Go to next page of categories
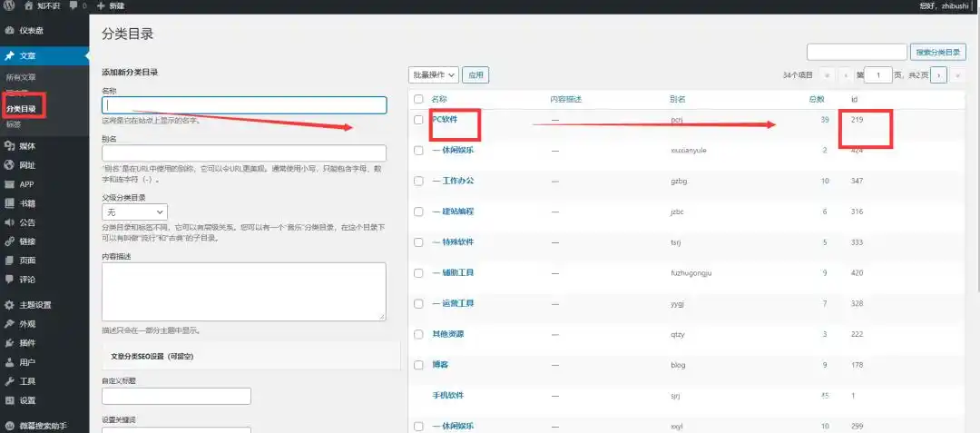 coord(940,75)
